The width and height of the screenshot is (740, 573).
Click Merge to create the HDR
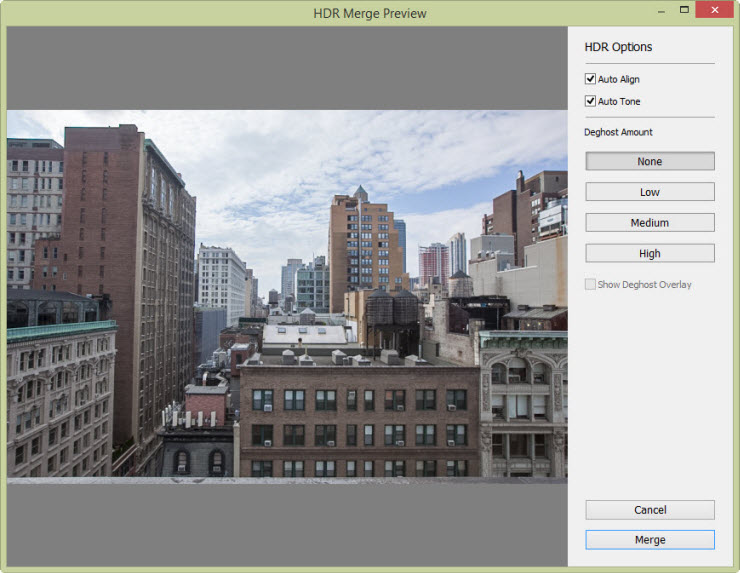[x=649, y=540]
